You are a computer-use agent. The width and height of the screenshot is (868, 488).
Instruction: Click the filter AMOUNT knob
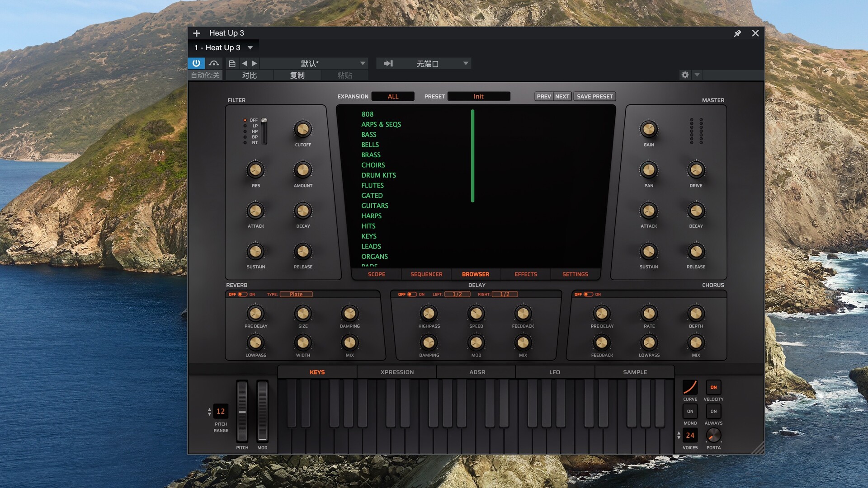pos(303,170)
